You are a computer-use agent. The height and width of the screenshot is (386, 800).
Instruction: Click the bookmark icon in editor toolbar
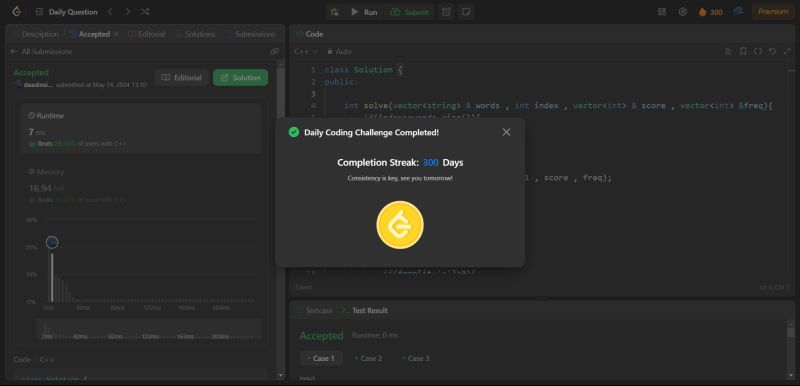[743, 52]
